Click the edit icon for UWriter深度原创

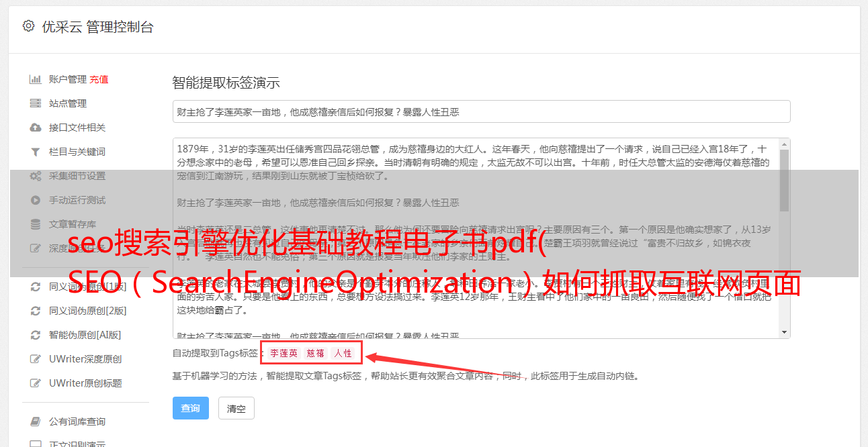point(36,359)
